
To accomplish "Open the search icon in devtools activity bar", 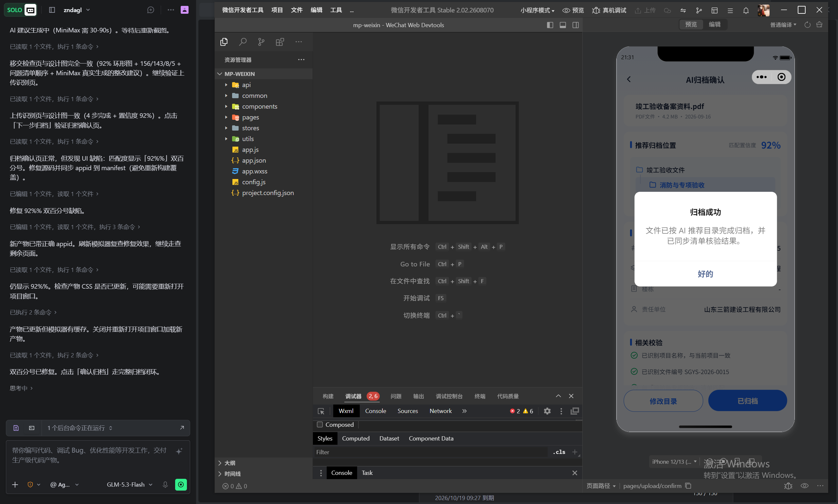I will click(243, 42).
